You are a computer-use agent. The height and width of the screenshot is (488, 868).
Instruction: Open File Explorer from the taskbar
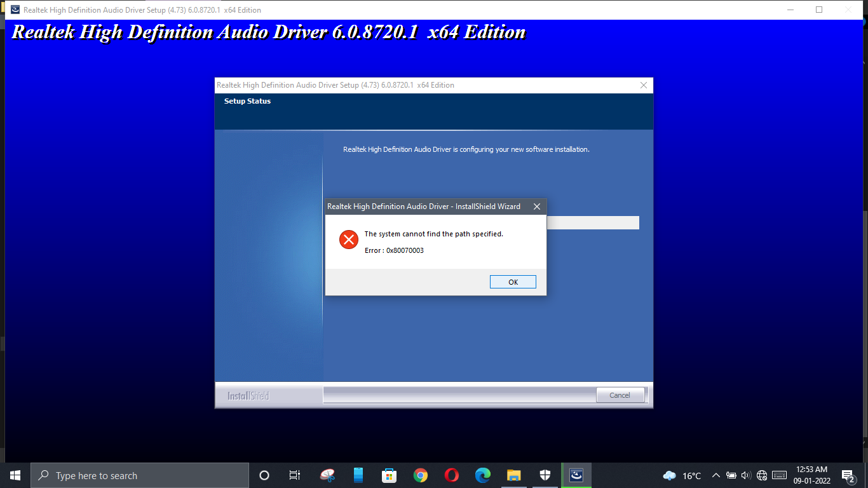coord(514,475)
